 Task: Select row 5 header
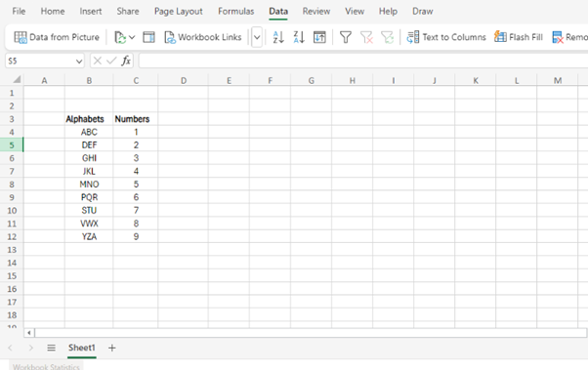12,145
